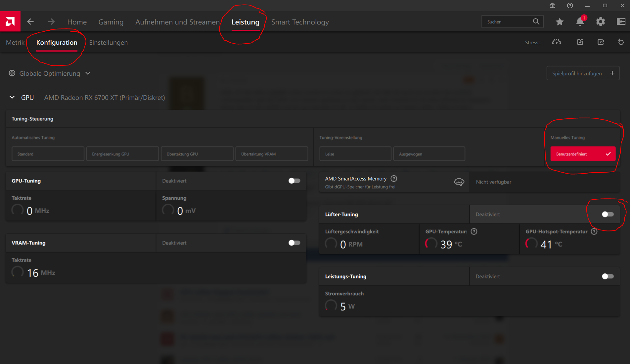Open the help question mark icon

pyautogui.click(x=570, y=6)
